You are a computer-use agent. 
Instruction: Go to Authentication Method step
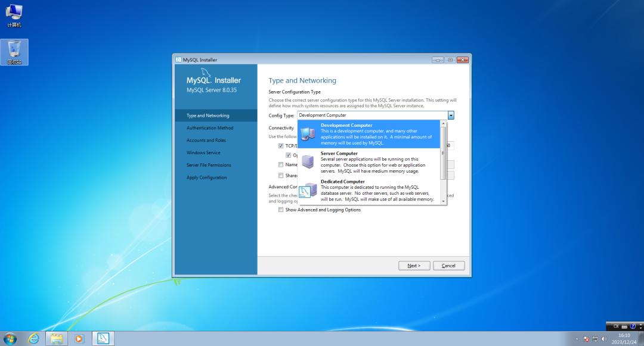pyautogui.click(x=210, y=128)
